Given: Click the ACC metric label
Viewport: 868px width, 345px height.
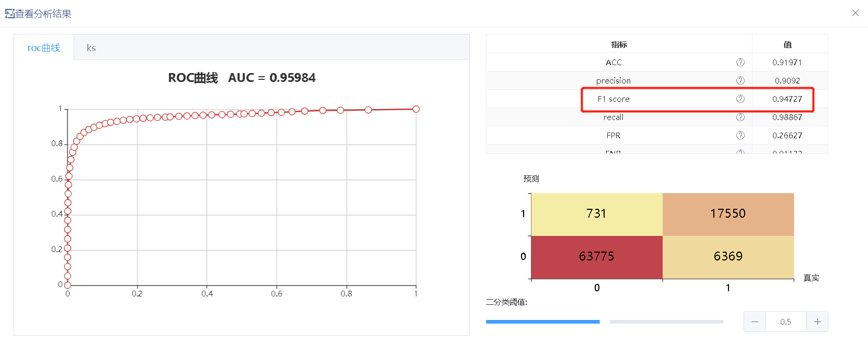Looking at the screenshot, I should click(614, 62).
